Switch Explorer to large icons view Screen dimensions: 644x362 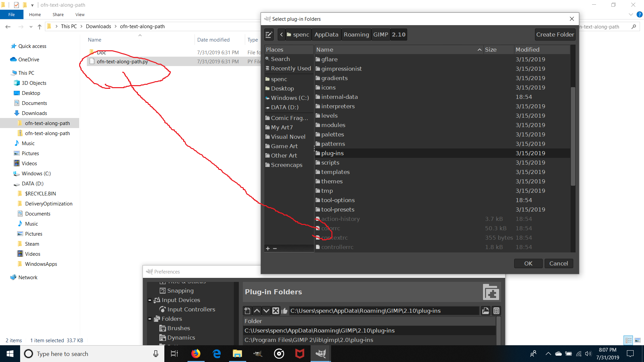(x=638, y=341)
